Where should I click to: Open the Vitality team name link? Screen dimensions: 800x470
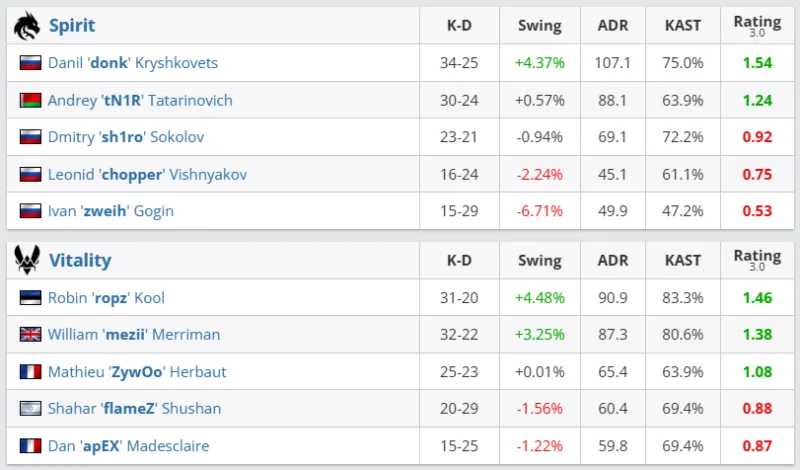[x=80, y=260]
